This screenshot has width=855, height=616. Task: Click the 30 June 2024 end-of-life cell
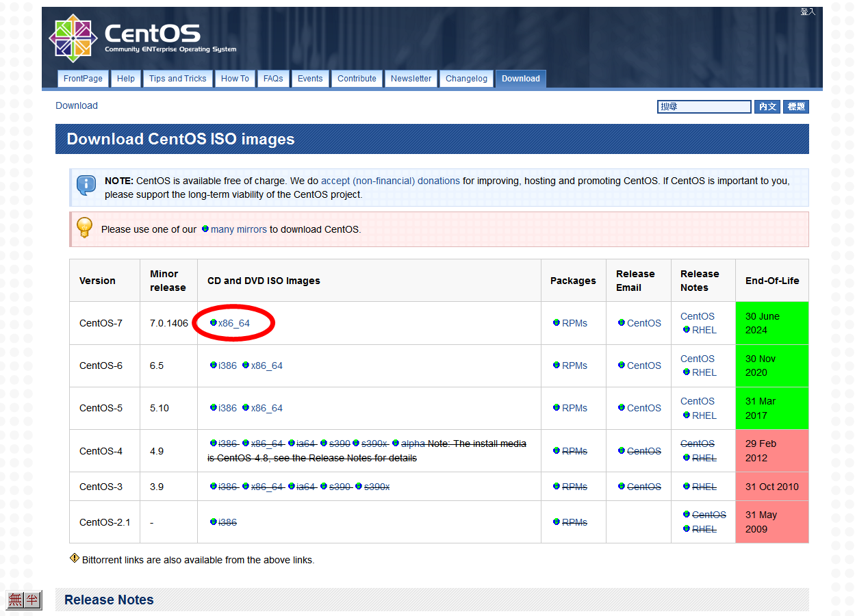(772, 323)
